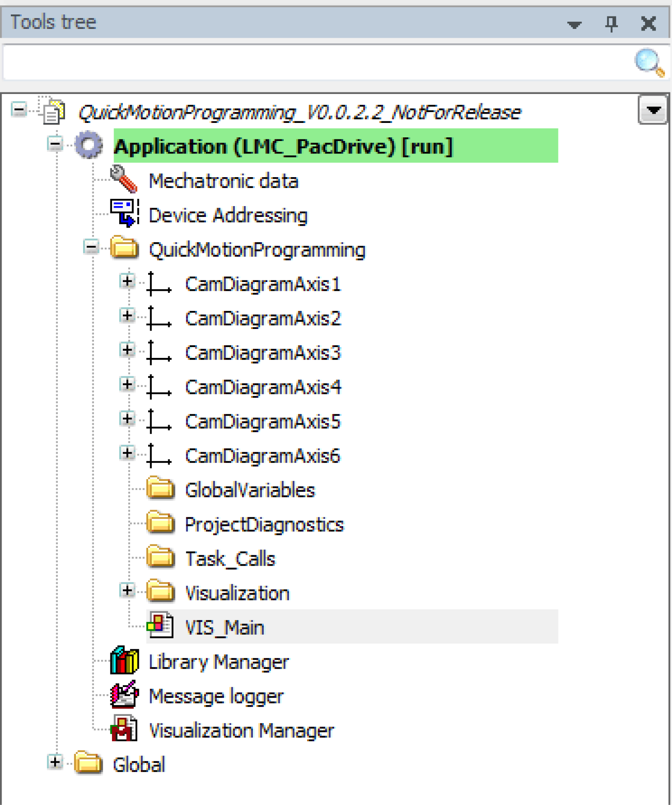Screen dimensions: 672x805
Task: Click the Application gear icon
Action: (89, 145)
